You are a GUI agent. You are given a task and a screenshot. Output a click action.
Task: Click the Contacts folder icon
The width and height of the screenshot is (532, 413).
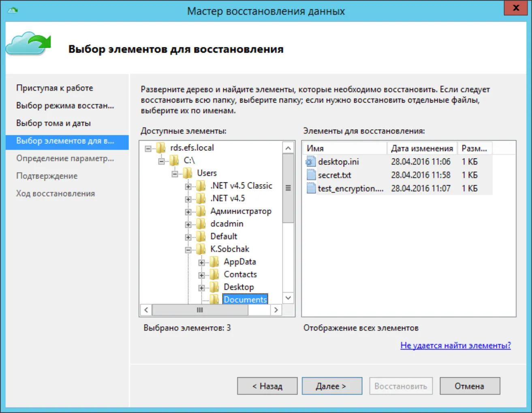tap(214, 274)
